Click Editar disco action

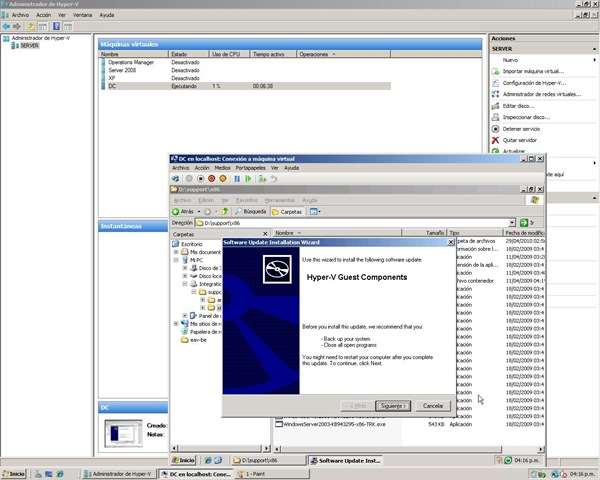pos(518,106)
